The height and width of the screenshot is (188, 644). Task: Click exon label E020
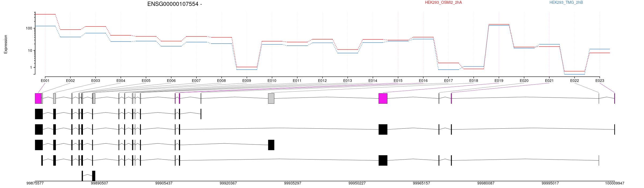pos(524,81)
